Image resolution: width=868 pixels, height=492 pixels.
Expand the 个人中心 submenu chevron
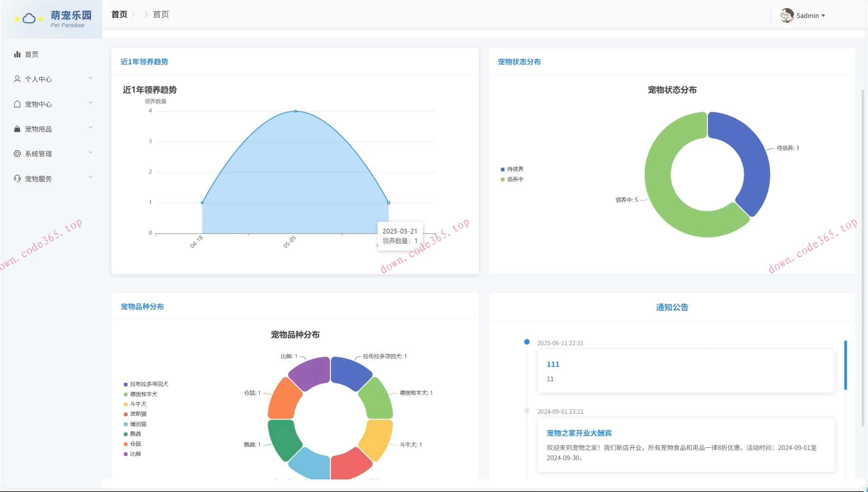(90, 78)
